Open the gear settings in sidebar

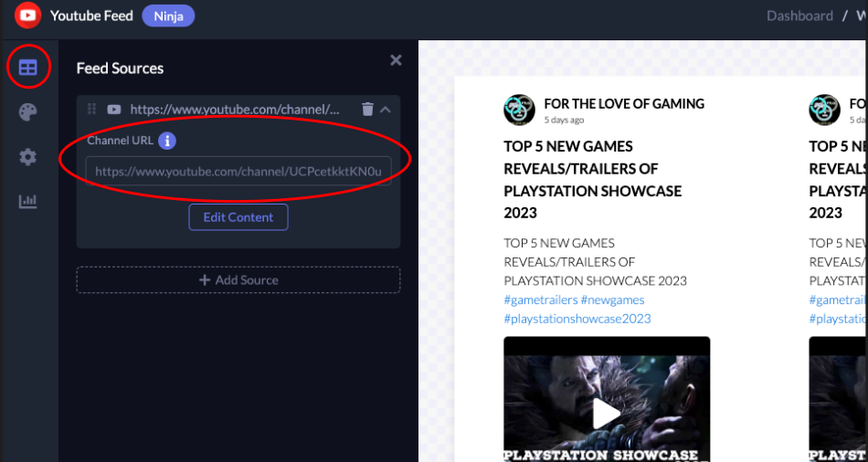pos(28,157)
